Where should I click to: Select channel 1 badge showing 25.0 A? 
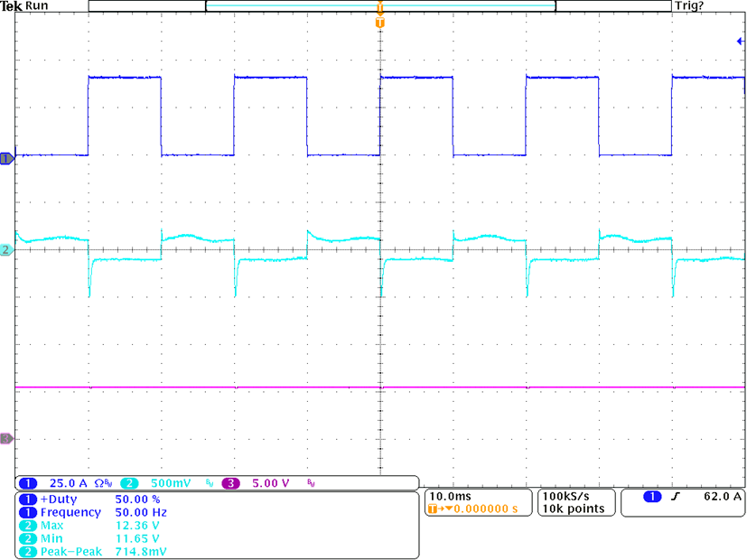[x=54, y=483]
